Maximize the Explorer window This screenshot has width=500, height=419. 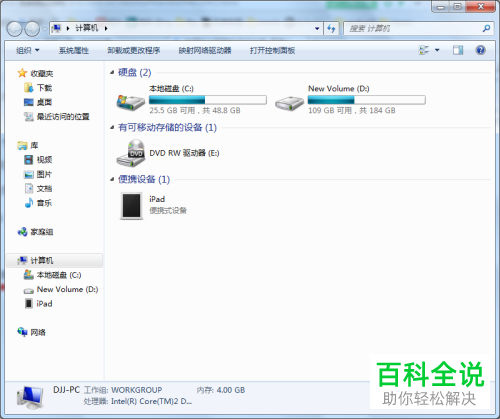click(458, 6)
